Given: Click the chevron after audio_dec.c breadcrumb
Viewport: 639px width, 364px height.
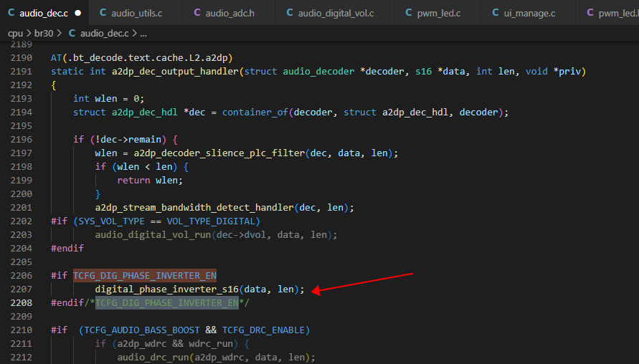Looking at the screenshot, I should click(x=135, y=33).
